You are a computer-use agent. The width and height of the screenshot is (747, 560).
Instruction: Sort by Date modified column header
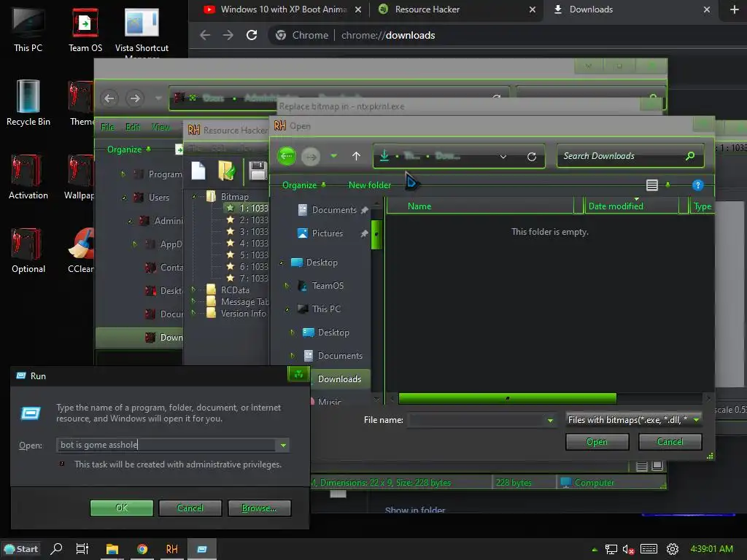point(631,206)
